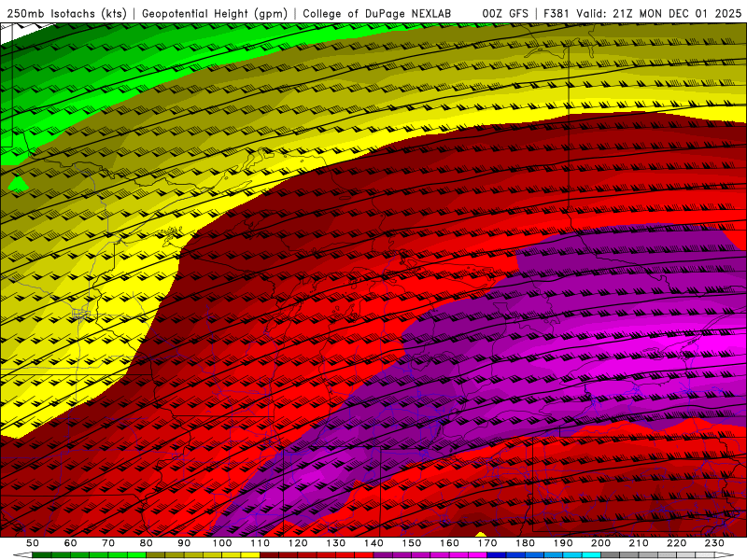Click the 160 knot color bar label

[x=449, y=543]
